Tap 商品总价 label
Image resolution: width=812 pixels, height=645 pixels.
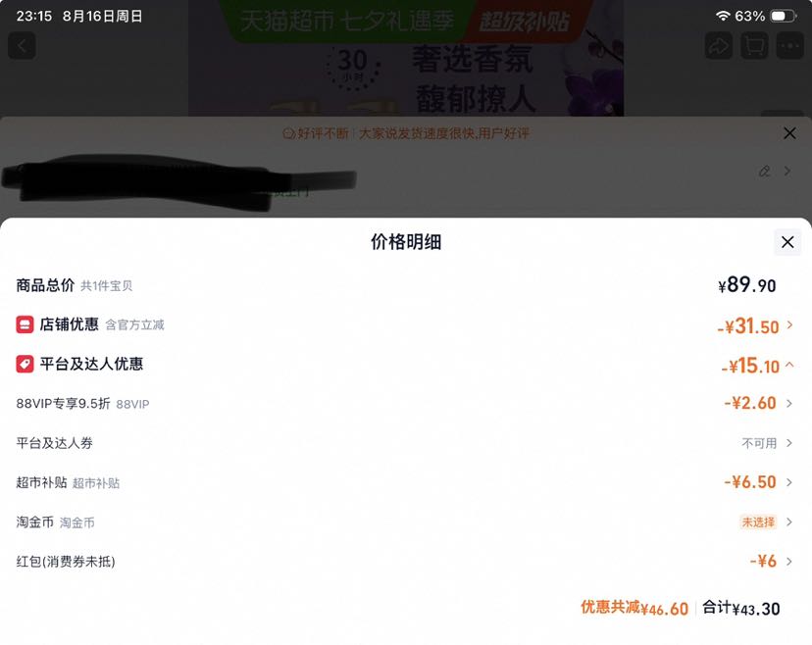point(45,285)
